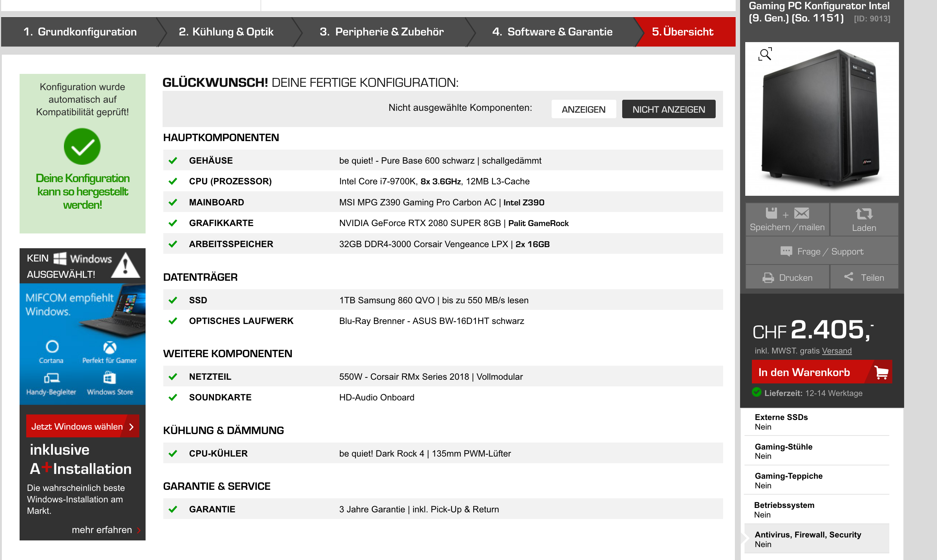The image size is (937, 560).
Task: Click the green check beside MAINBOARD
Action: [x=173, y=203]
